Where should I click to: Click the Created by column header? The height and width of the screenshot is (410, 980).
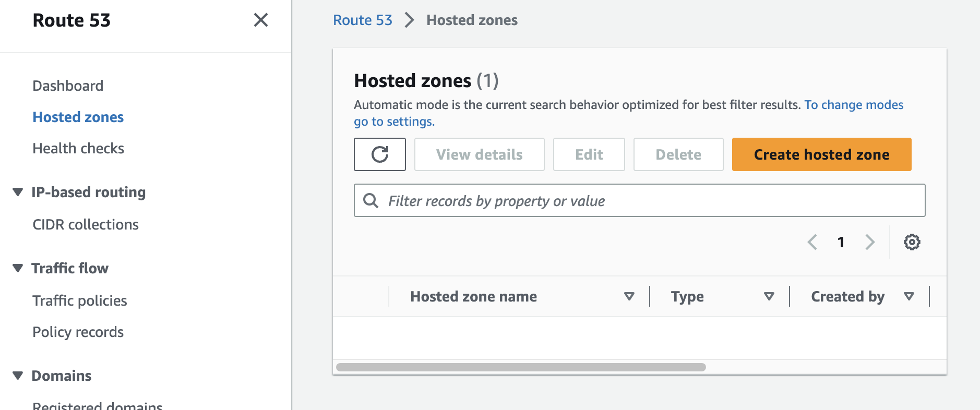(847, 296)
